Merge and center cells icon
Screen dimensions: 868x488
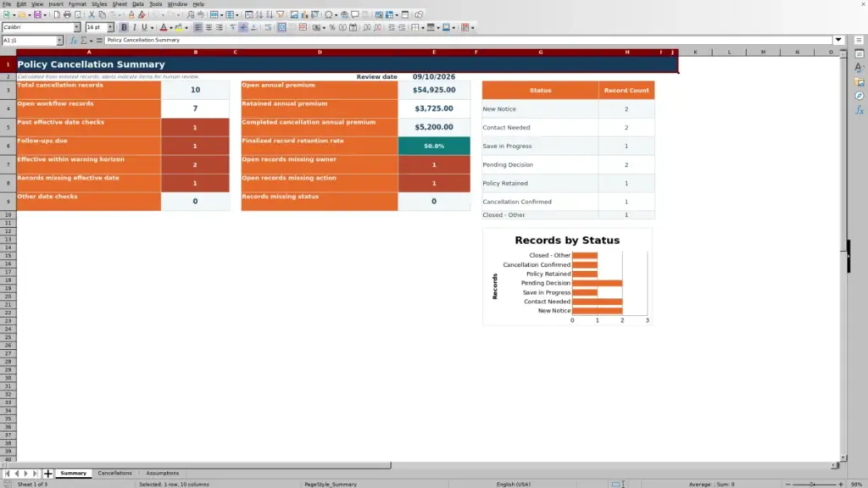tap(281, 27)
